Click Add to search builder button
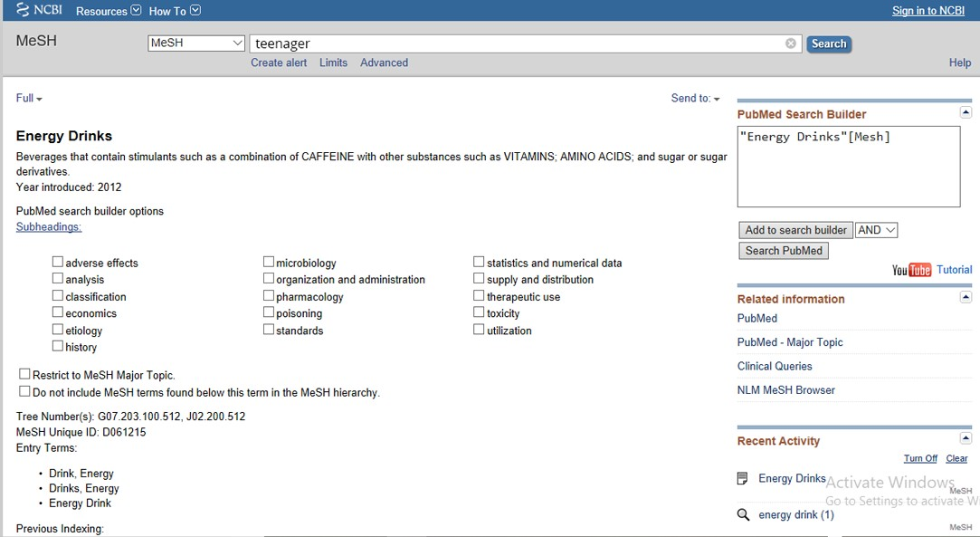The width and height of the screenshot is (980, 537). click(x=795, y=230)
